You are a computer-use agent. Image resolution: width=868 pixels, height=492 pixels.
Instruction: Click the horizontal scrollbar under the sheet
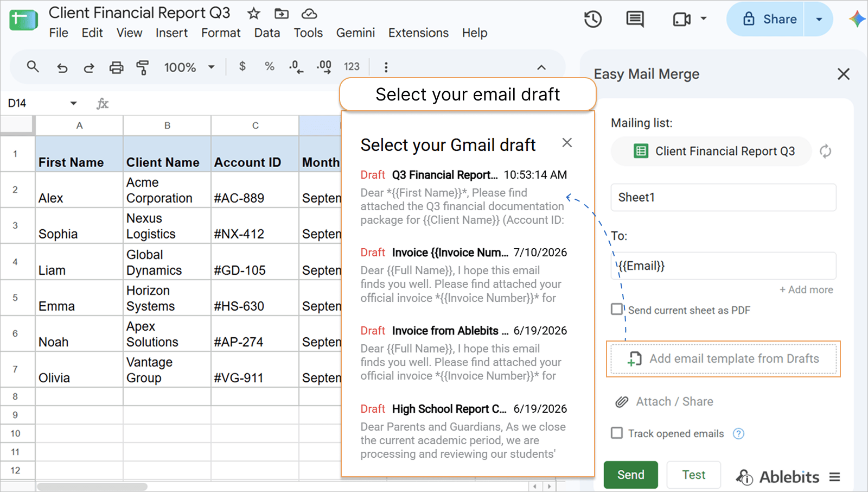[x=92, y=487]
